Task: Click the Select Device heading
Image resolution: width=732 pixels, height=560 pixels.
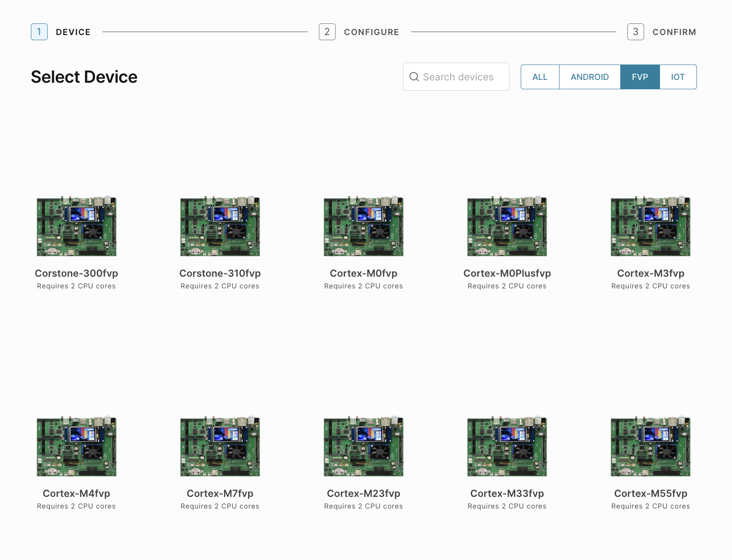Action: [x=84, y=77]
